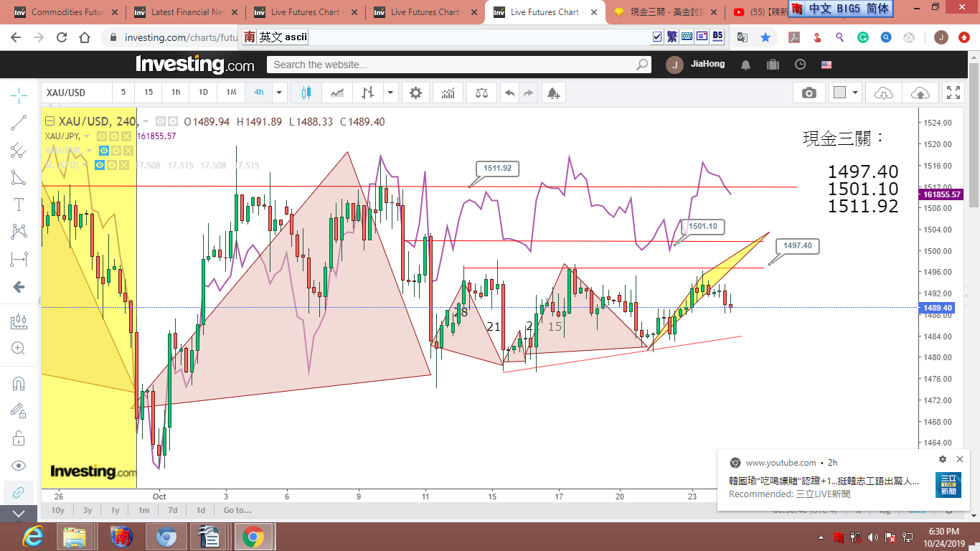Collapse the XAU/USD legend box
The image size is (980, 551).
click(50, 122)
